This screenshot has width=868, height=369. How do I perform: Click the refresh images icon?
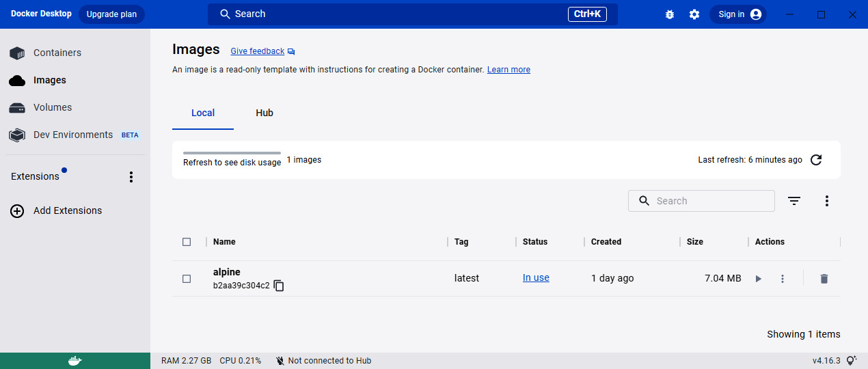[x=816, y=160]
